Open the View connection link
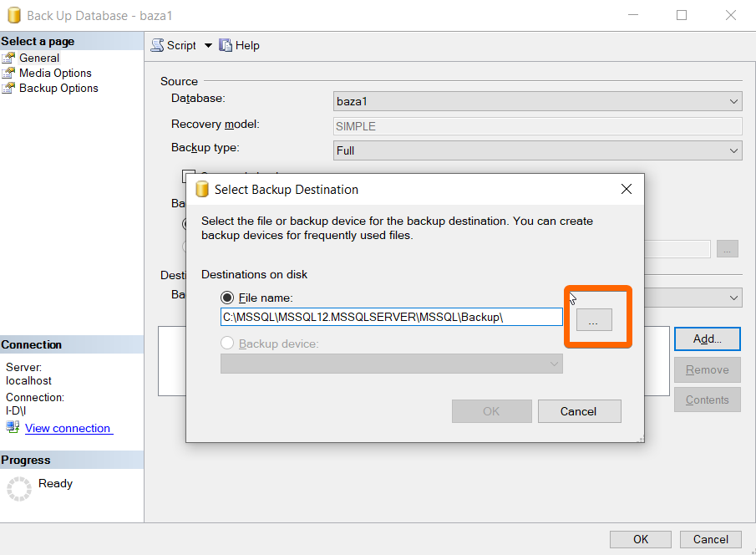The width and height of the screenshot is (756, 555). point(68,428)
